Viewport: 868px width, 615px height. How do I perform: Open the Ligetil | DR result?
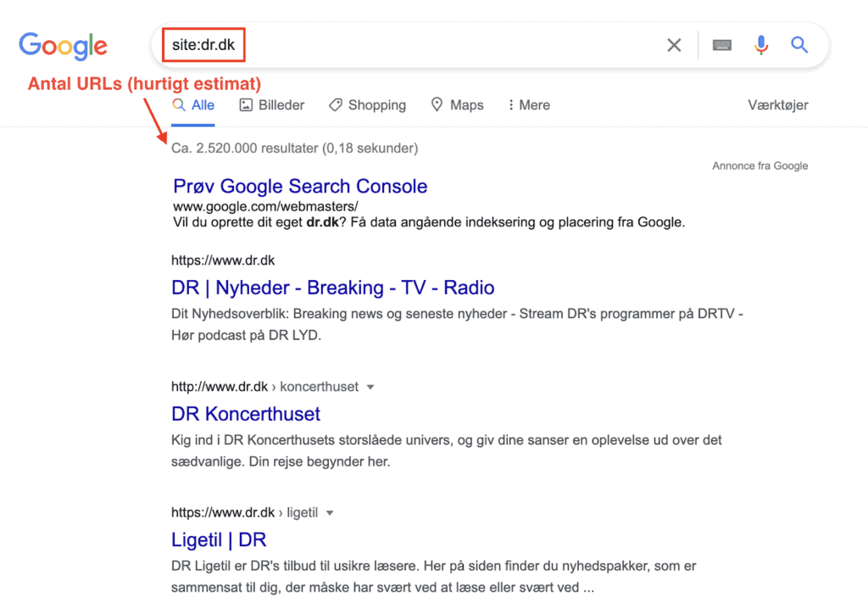219,540
